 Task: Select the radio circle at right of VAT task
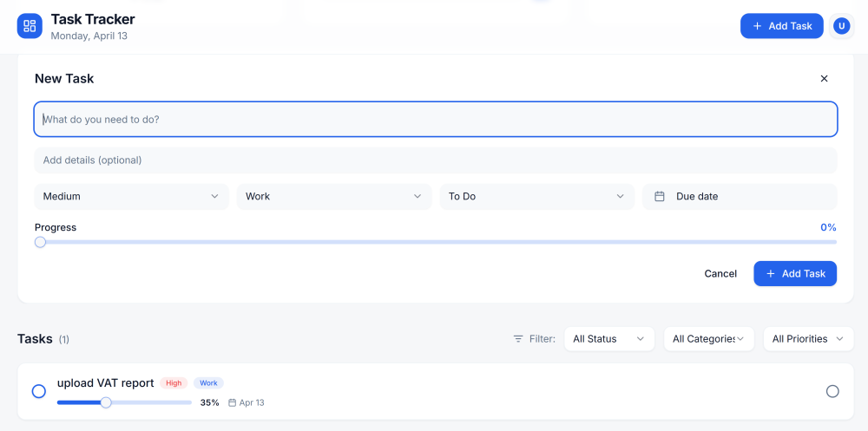[x=832, y=391]
